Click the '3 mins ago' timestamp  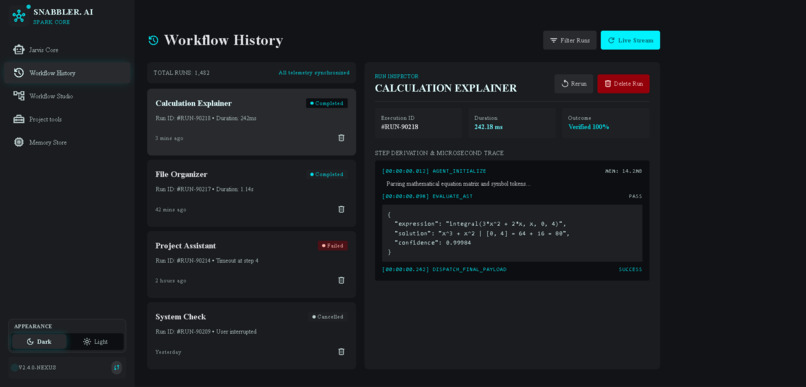click(169, 138)
